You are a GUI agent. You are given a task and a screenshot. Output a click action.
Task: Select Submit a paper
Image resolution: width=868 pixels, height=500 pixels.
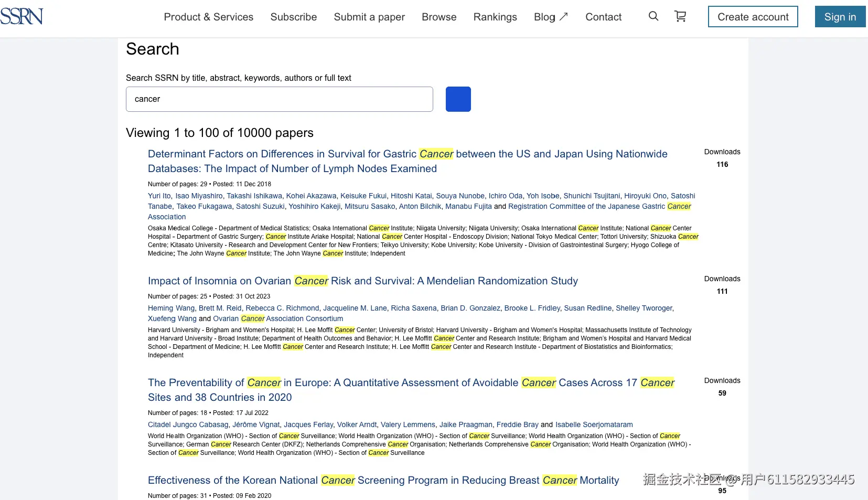tap(369, 16)
